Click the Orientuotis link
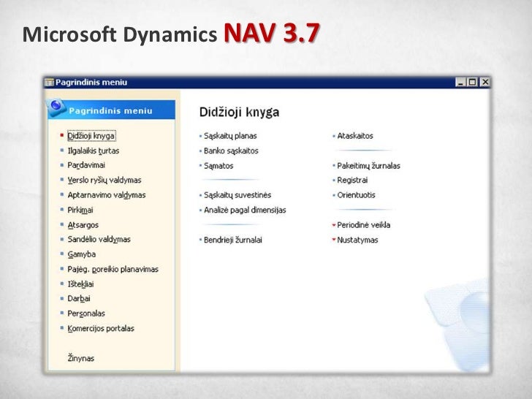532x399 pixels. 356,195
